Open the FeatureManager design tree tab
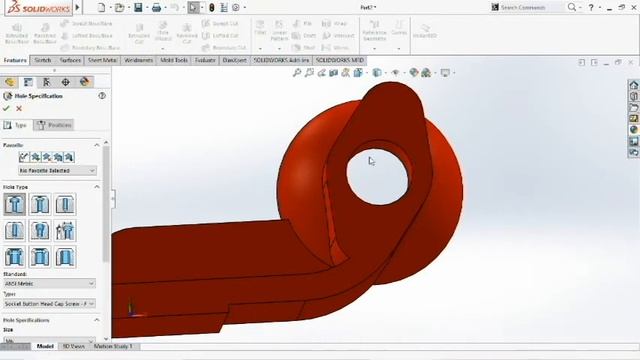Viewport: 640px width, 360px height. point(9,82)
